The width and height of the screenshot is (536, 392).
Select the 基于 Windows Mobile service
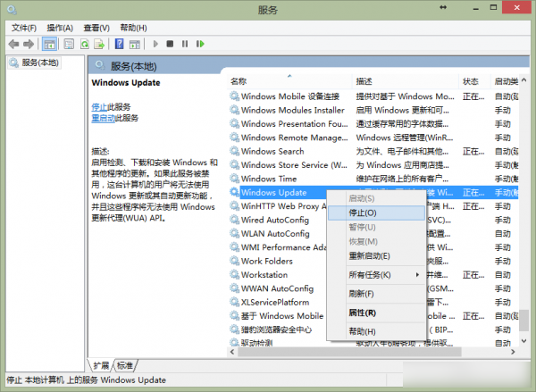point(278,316)
